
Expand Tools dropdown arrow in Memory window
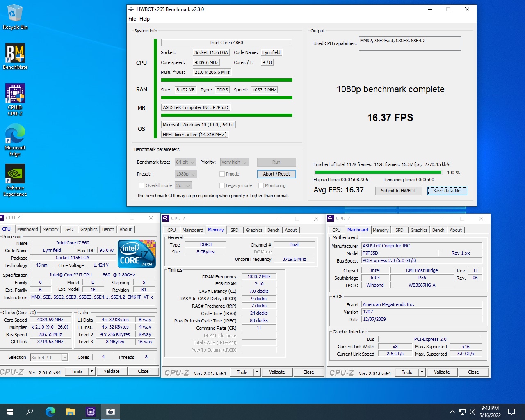pyautogui.click(x=257, y=372)
